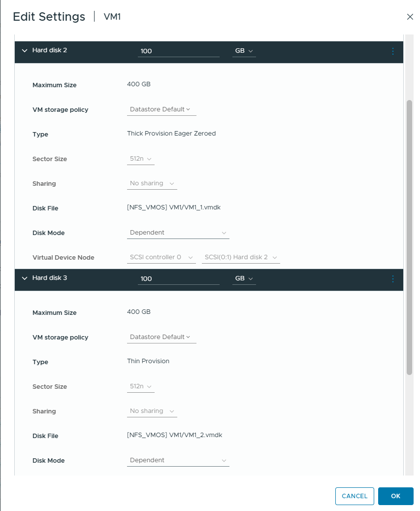Collapse the Hard disk 2 section chevron
Viewport: 420px width, 511px height.
coord(25,51)
